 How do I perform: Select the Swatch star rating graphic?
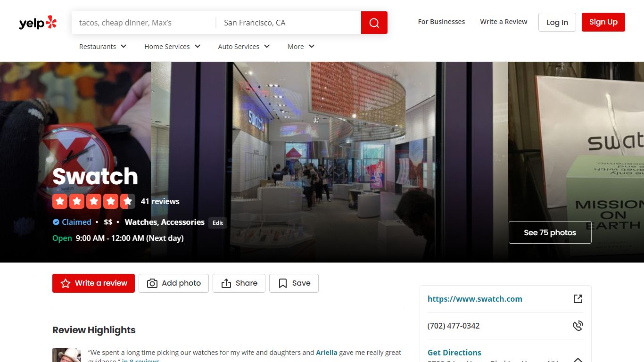[x=94, y=201]
